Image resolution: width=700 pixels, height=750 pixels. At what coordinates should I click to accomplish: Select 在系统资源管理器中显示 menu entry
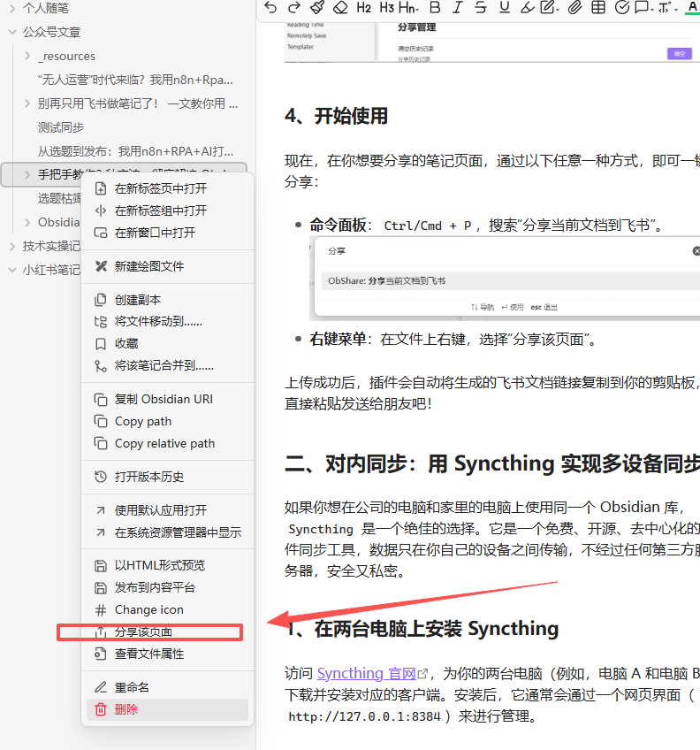pos(167,532)
